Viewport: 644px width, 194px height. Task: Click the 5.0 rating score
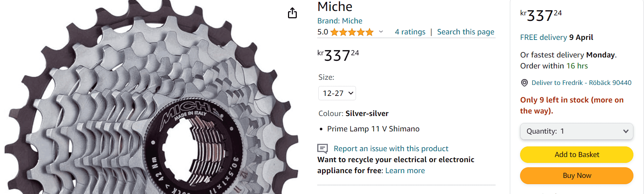[322, 32]
